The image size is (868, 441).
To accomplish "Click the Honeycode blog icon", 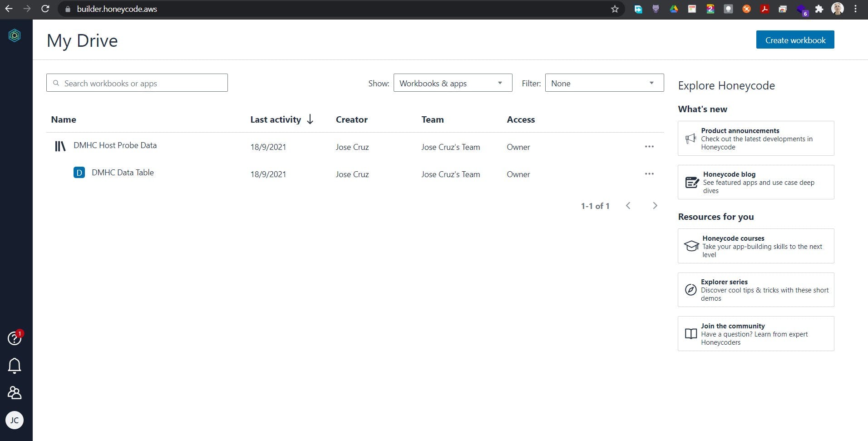I will tap(692, 183).
